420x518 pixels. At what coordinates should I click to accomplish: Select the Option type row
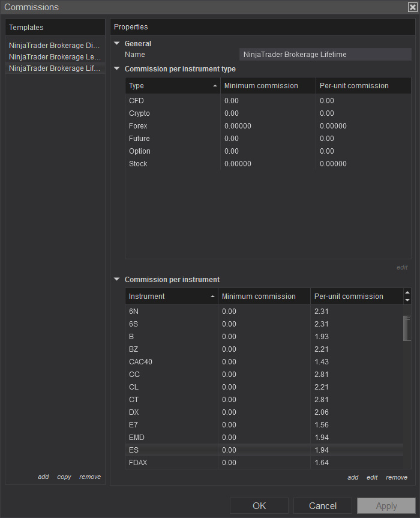click(268, 151)
